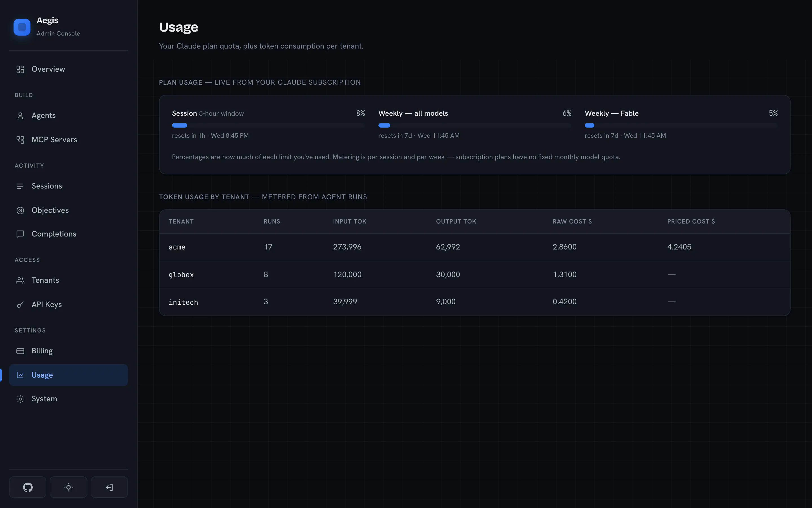Click initech output tokens 9,000
Viewport: 812px width, 508px height.
pos(445,302)
